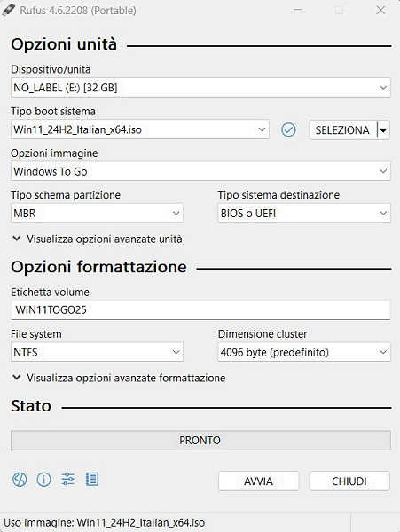Click the AVVIA button
The image size is (400, 532).
click(258, 481)
